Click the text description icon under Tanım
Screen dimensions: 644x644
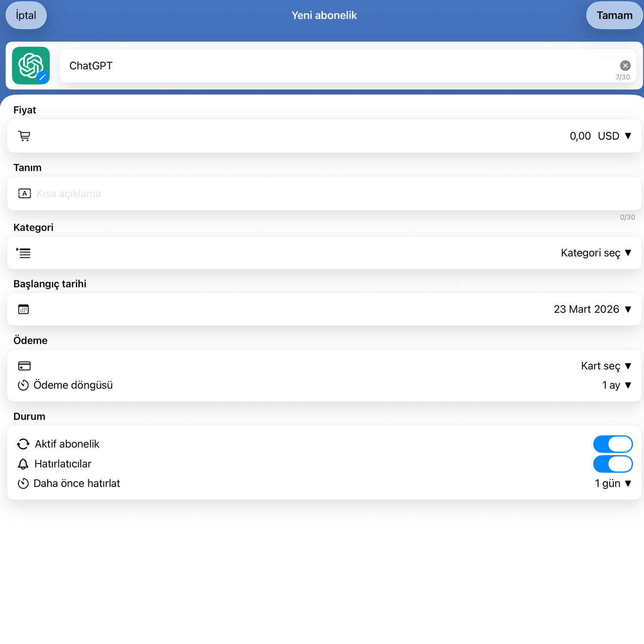pyautogui.click(x=24, y=194)
